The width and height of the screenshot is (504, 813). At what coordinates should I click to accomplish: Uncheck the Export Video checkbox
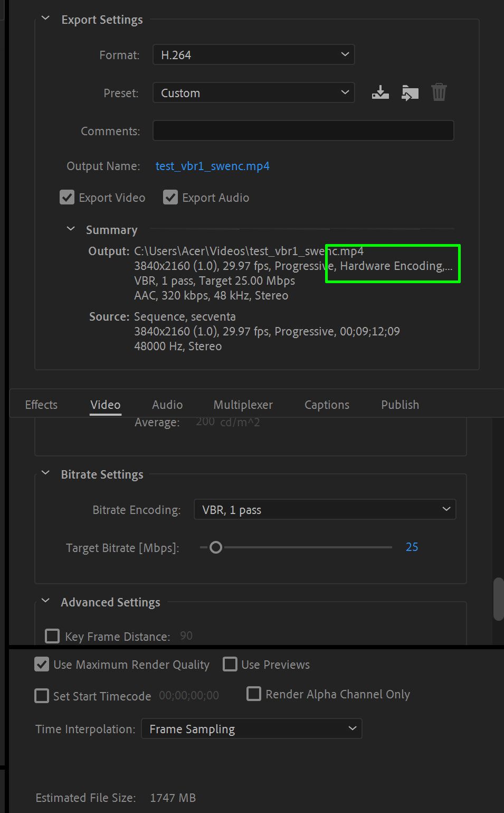coord(67,198)
